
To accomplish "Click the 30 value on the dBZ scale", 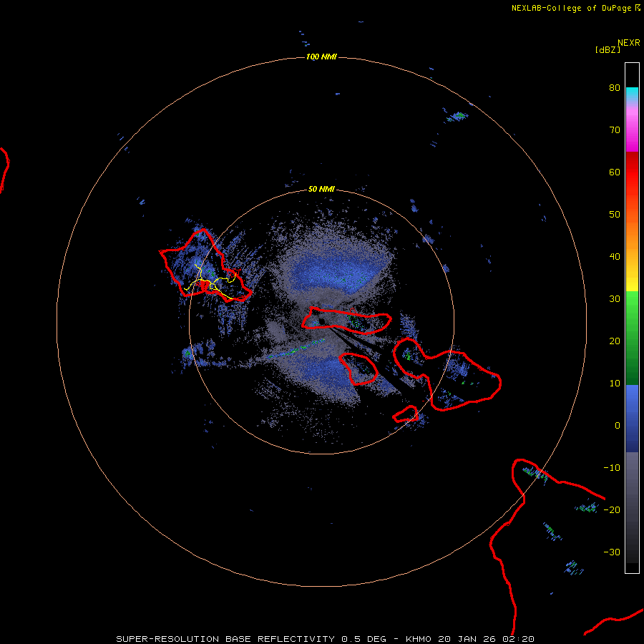I will [x=615, y=299].
